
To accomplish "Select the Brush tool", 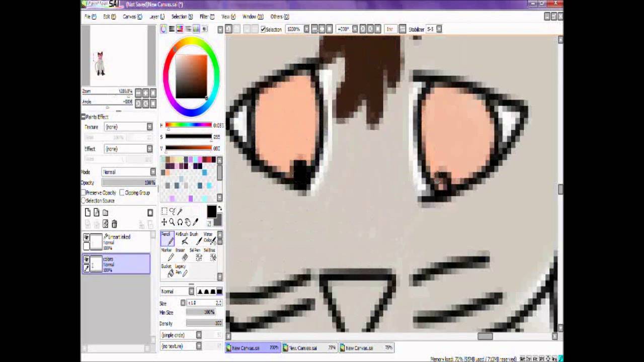I will 195,238.
